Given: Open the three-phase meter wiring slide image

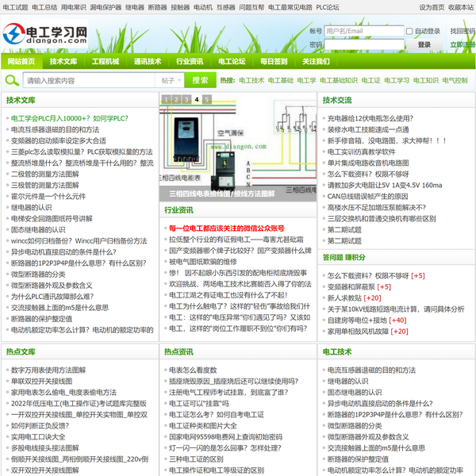Looking at the screenshot, I should (238, 147).
